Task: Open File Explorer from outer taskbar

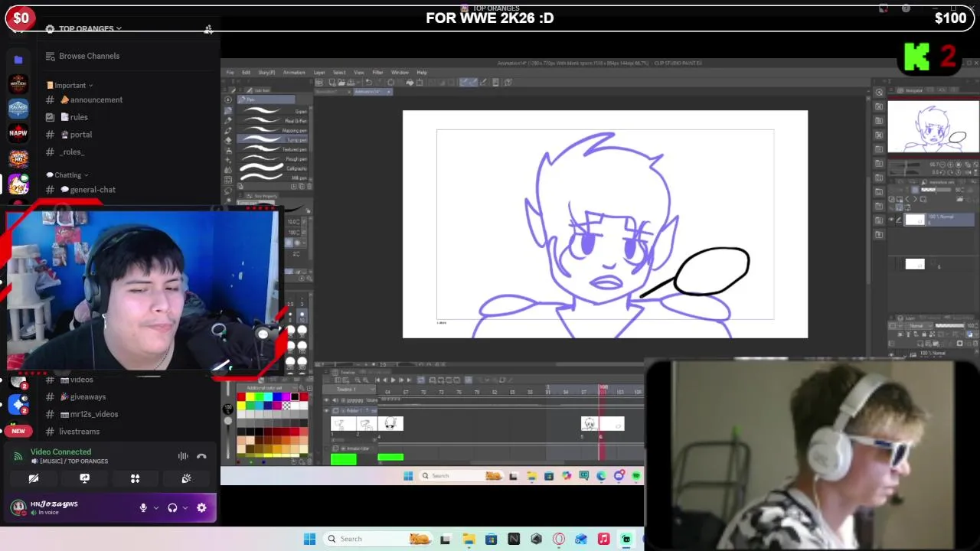Action: 469,539
